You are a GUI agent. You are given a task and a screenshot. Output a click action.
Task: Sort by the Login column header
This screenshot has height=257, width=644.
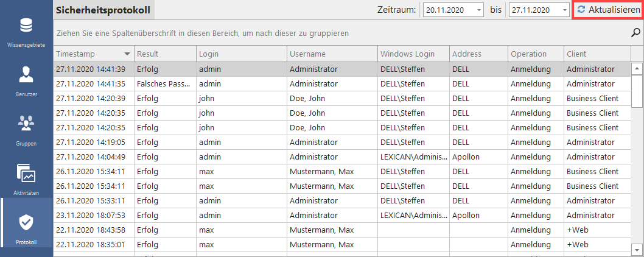tap(209, 54)
